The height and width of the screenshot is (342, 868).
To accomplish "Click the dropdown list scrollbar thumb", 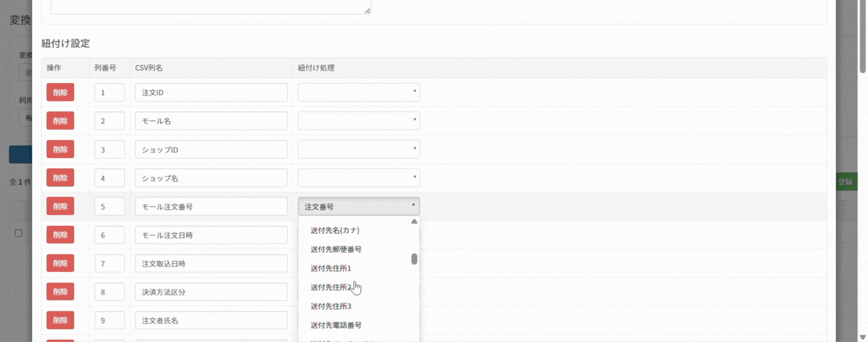I will (414, 259).
